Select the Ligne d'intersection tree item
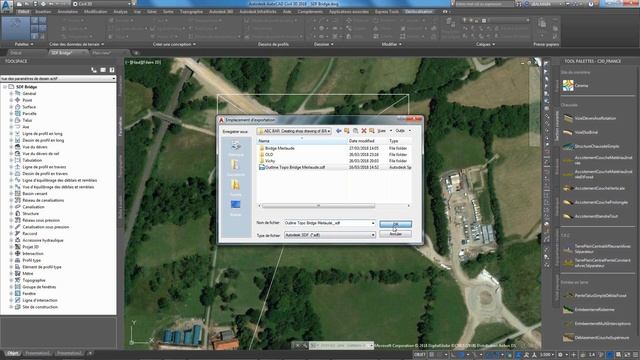The image size is (640, 360). (x=40, y=300)
